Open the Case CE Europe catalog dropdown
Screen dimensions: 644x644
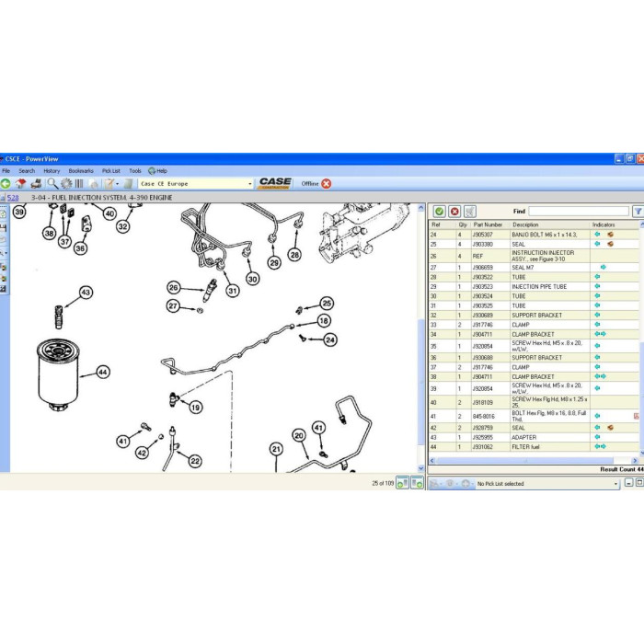[x=250, y=184]
